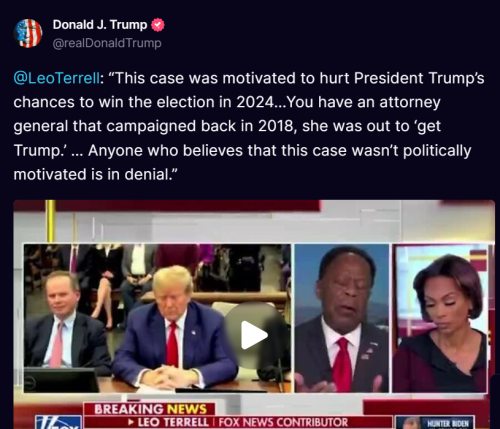Visit the @realDonaldTrump handle

click(107, 43)
